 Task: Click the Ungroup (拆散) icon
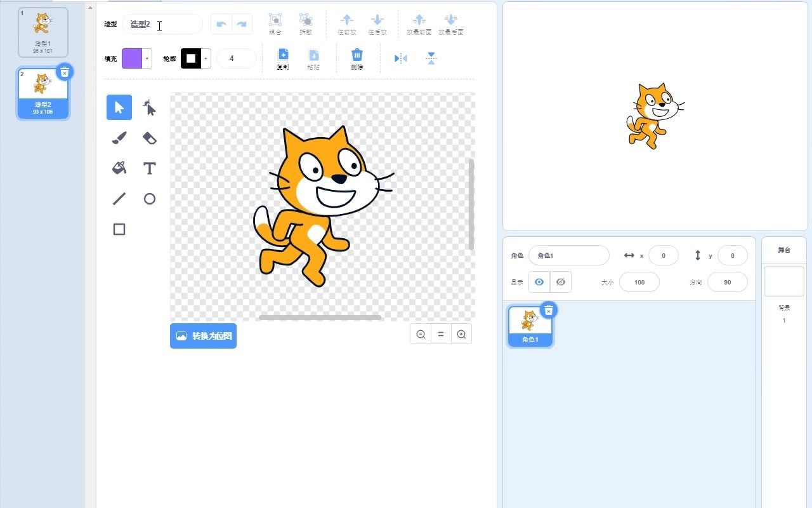[x=306, y=20]
